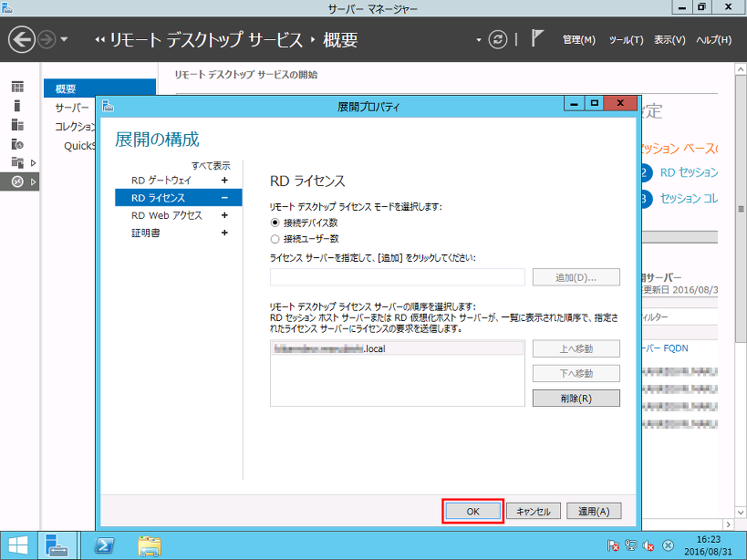The image size is (747, 560).
Task: Open the Dashboard view in Server Manager
Action: click(x=16, y=86)
